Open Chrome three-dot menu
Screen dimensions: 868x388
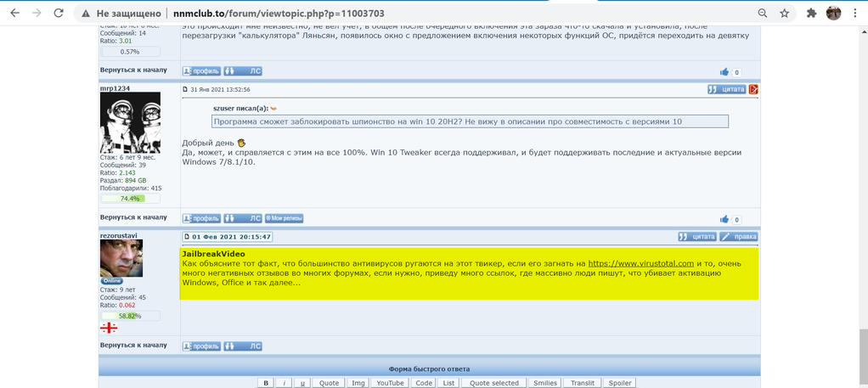coord(856,14)
